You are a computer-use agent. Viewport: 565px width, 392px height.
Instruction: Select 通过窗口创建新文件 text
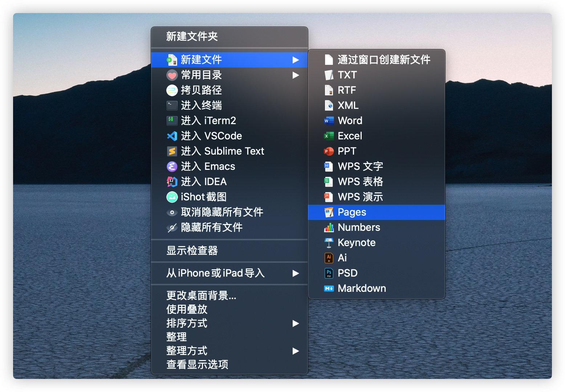(x=384, y=60)
